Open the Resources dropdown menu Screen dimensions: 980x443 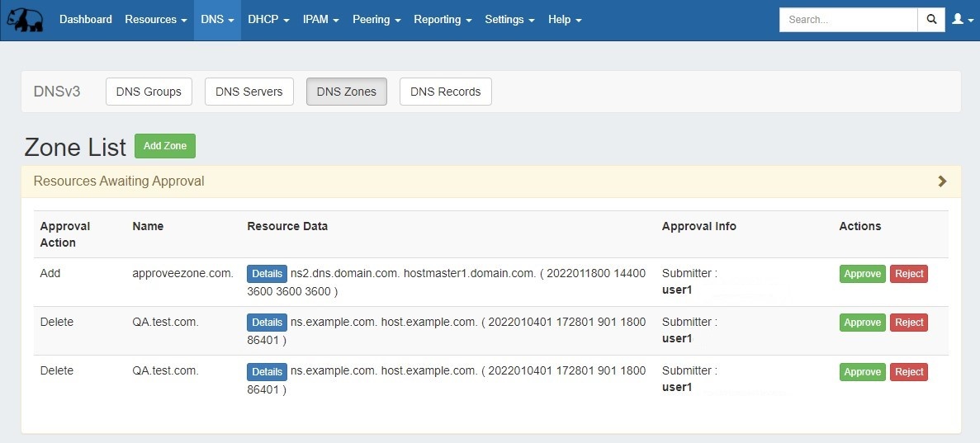[x=155, y=20]
